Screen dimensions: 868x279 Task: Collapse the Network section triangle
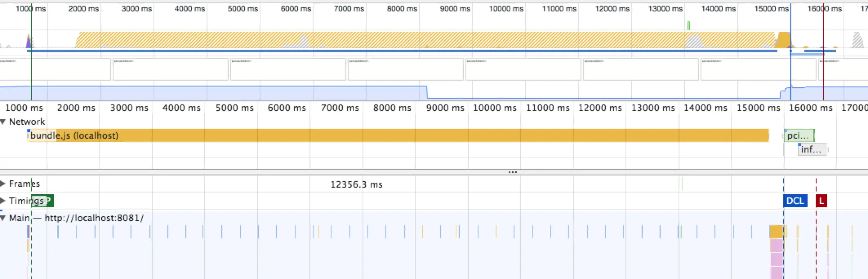[3, 122]
